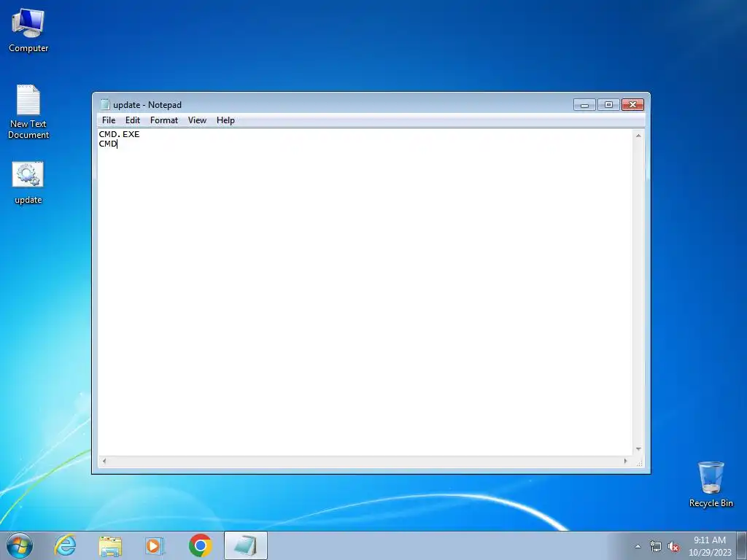747x560 pixels.
Task: Click the vertical scrollbar up arrow
Action: (x=638, y=136)
